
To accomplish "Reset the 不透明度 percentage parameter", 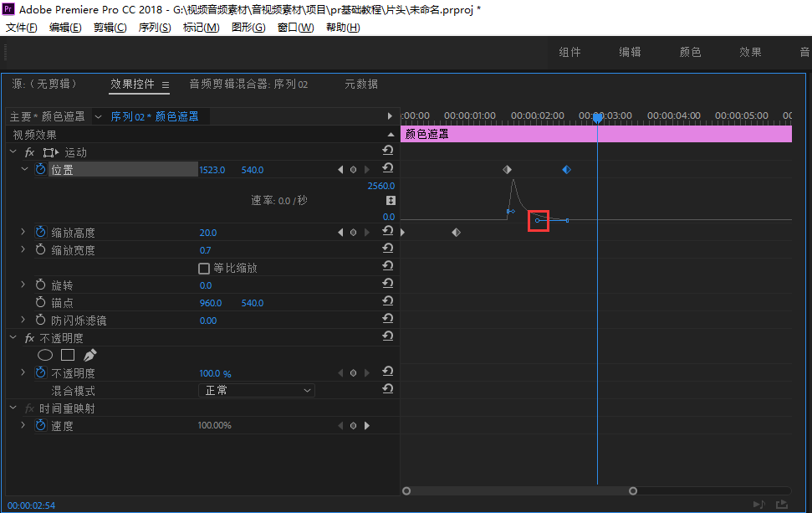I will [388, 372].
